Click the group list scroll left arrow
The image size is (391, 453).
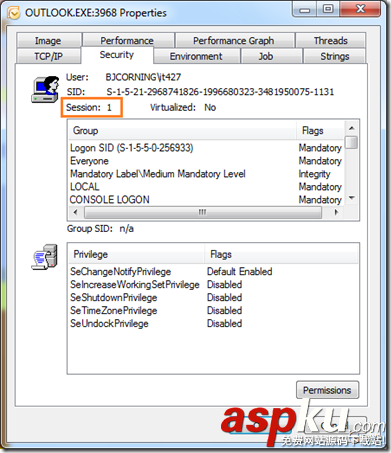[x=75, y=212]
